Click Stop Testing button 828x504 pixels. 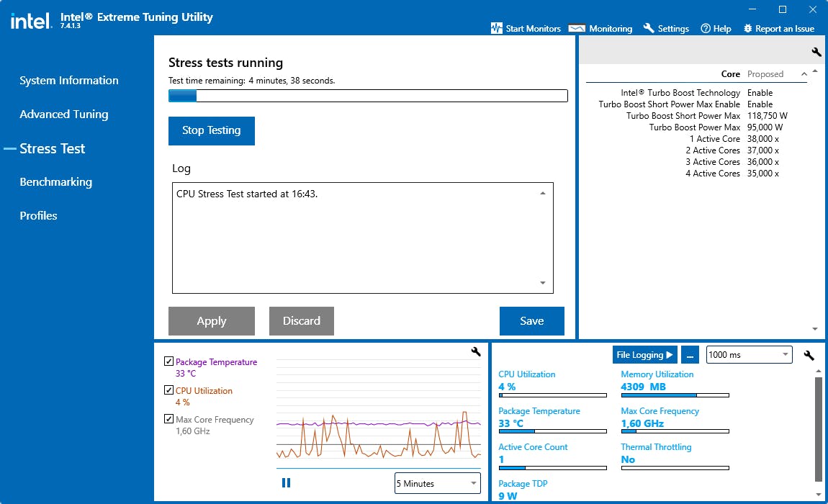pyautogui.click(x=212, y=130)
